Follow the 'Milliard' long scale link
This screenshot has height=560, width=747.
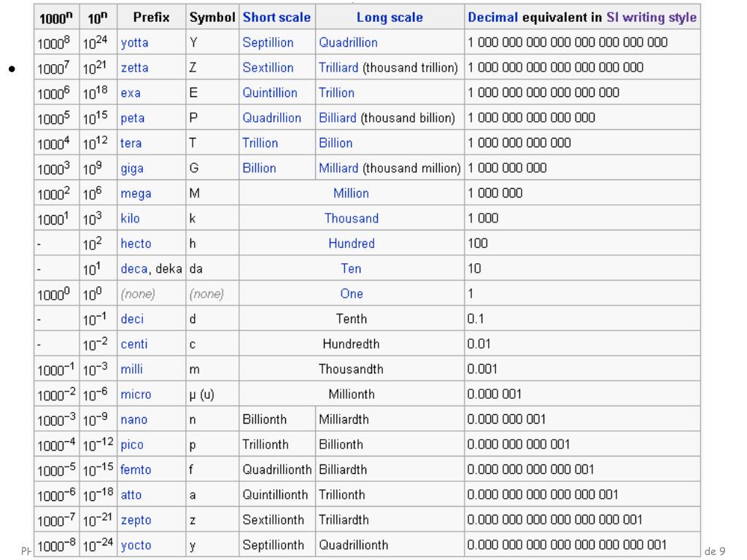pos(338,168)
